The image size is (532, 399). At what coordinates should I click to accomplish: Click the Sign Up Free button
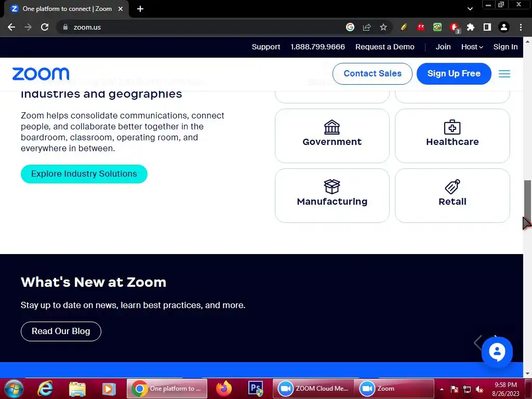point(454,74)
